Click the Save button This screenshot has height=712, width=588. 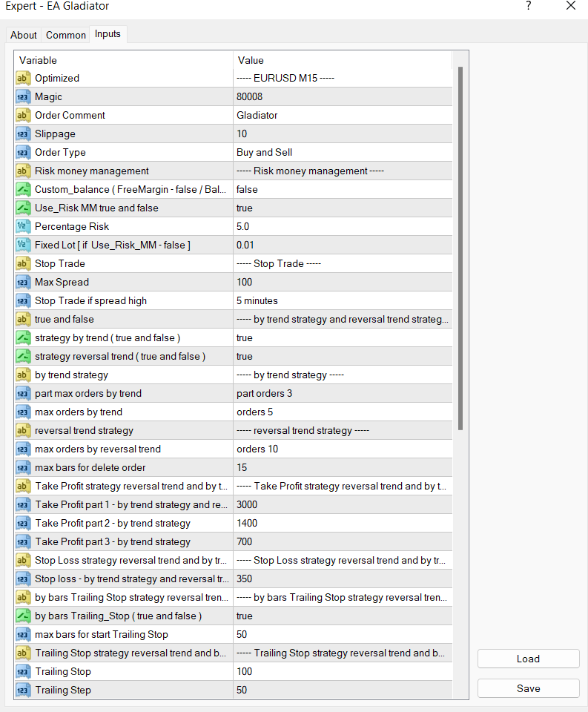pos(528,688)
